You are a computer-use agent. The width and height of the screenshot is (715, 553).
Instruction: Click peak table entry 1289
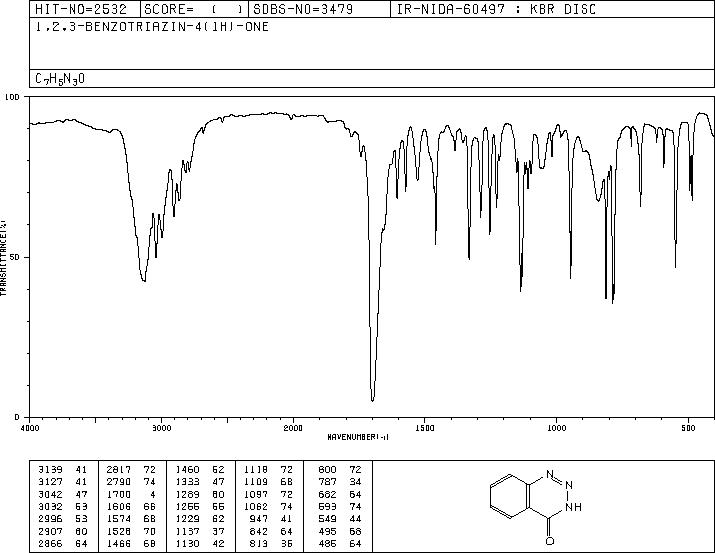tap(187, 495)
